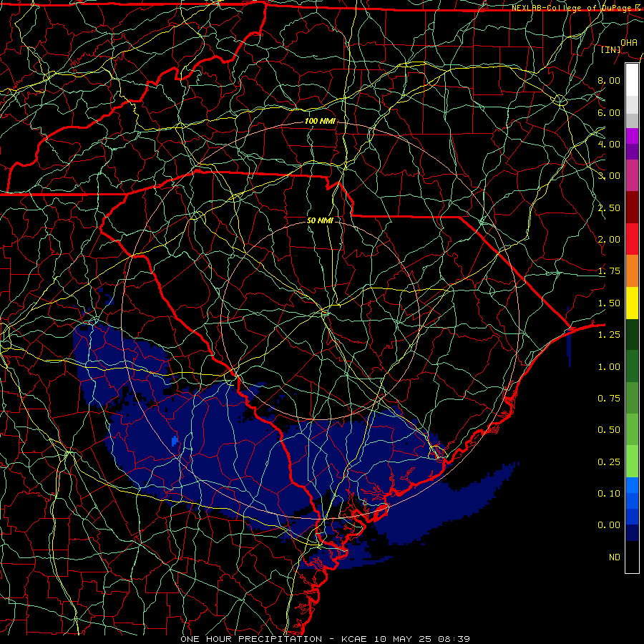
Task: Click the 8.00 legend value
Action: click(609, 80)
